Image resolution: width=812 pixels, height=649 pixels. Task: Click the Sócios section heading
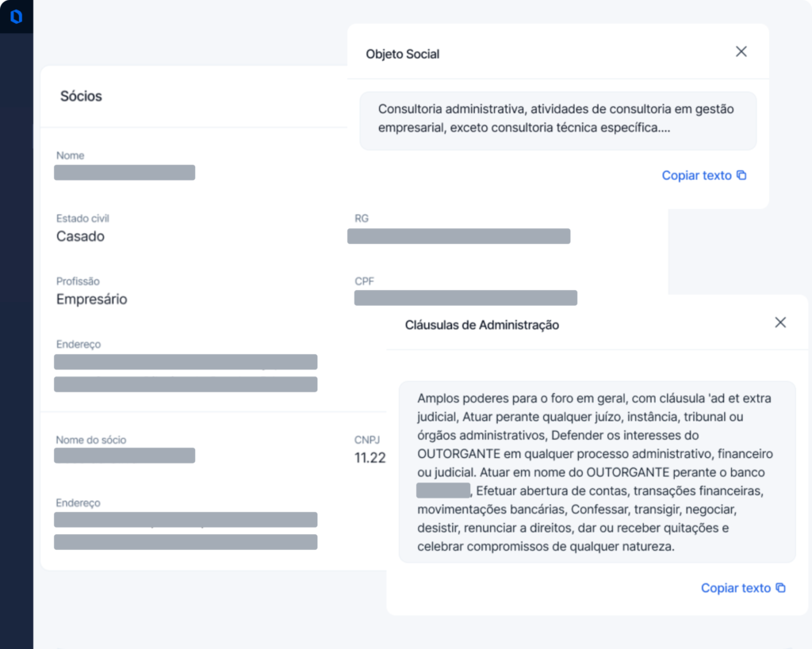click(82, 96)
